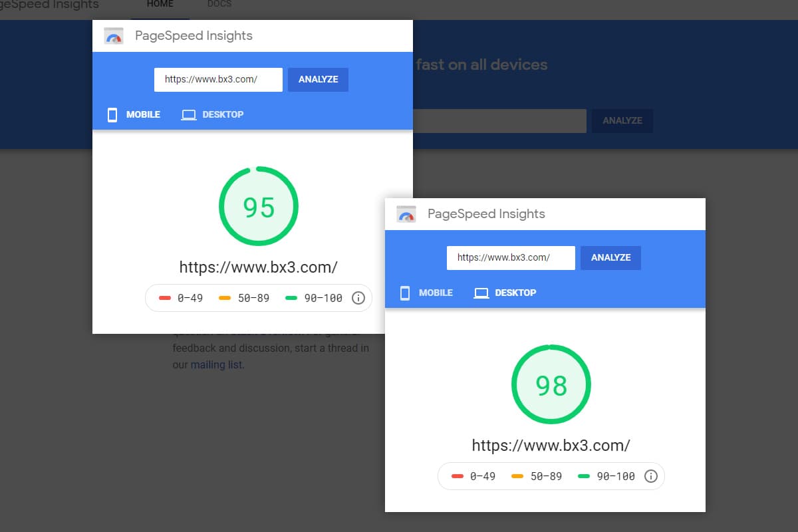The height and width of the screenshot is (532, 798).
Task: Click the orange 50-89 legend in desktop panel
Action: tap(537, 476)
